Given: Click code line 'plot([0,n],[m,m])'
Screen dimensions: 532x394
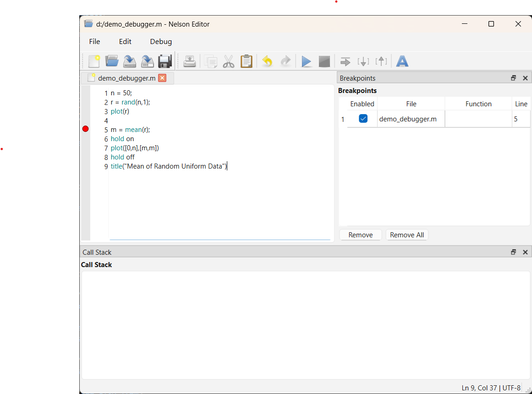Looking at the screenshot, I should [135, 148].
